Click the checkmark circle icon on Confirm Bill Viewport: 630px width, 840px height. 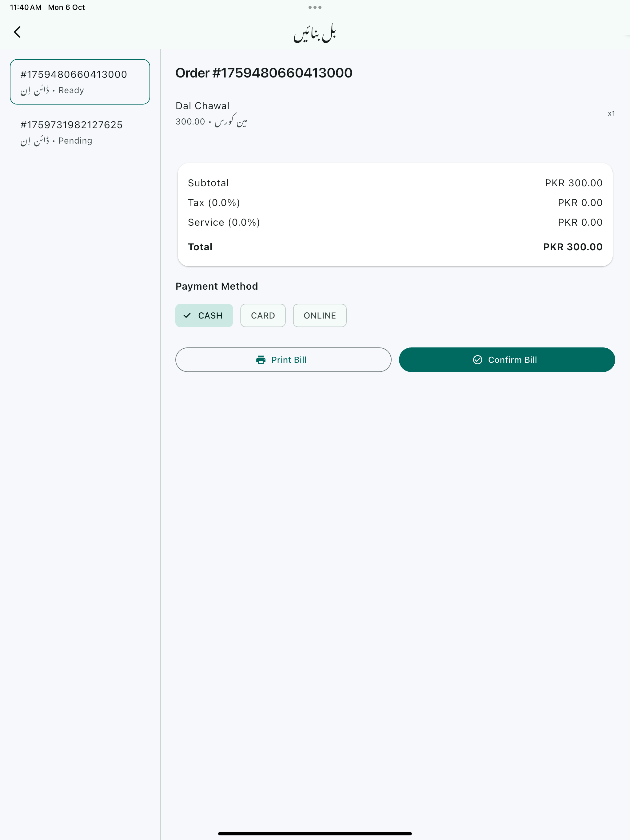point(477,360)
